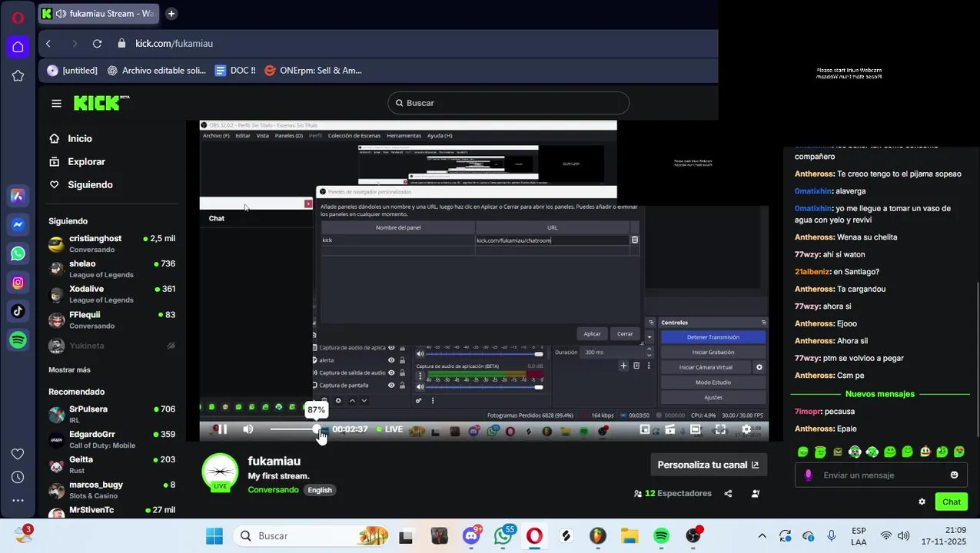Pause the live stream playback
The width and height of the screenshot is (980, 553).
[x=221, y=429]
